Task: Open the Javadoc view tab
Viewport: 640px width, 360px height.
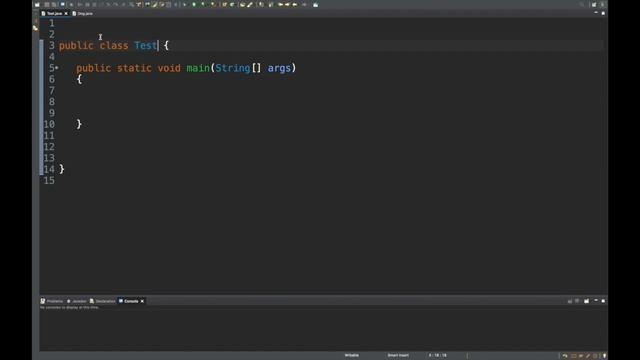Action: tap(77, 301)
